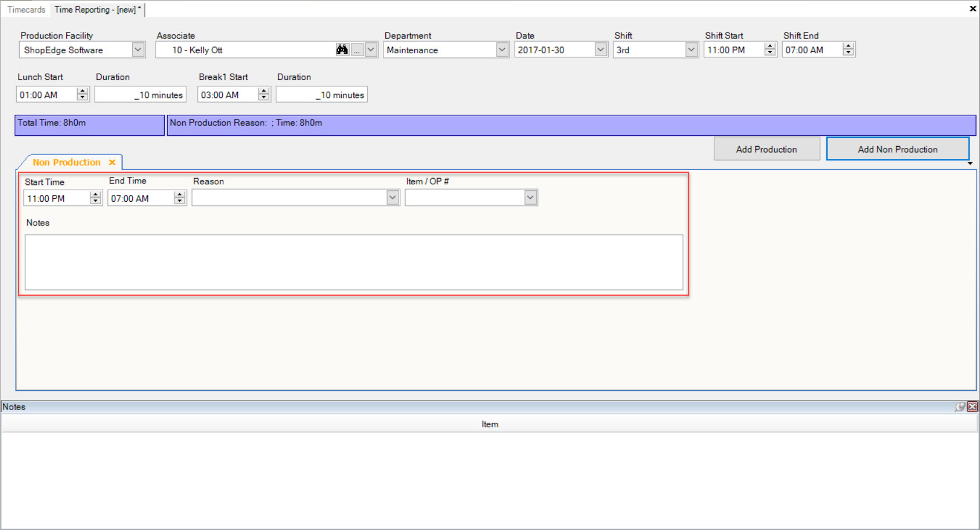This screenshot has width=980, height=530.
Task: Expand the Associate dropdown arrow
Action: pyautogui.click(x=371, y=50)
